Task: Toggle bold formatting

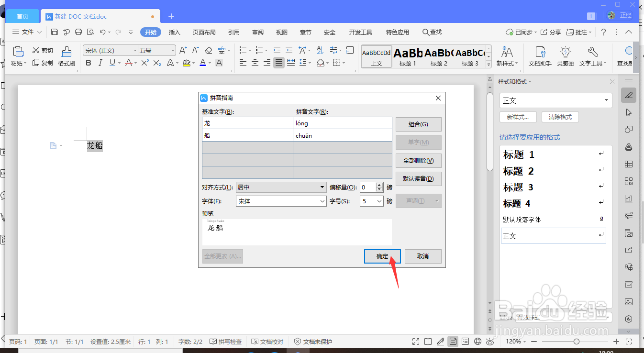Action: [x=88, y=63]
